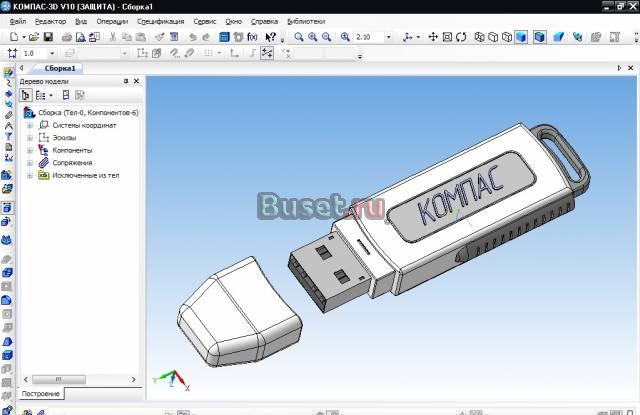Open the Спецификация menu

160,21
